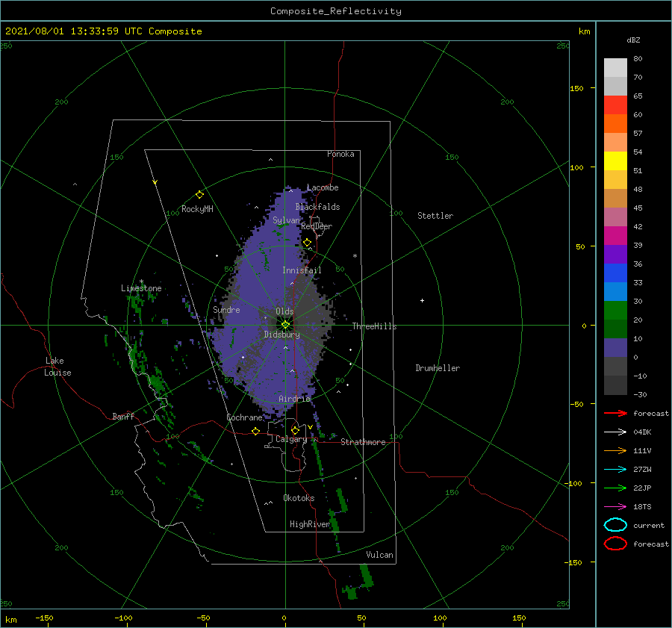Click the yellow radar site marker at Olds
Viewport: 672px width, 628px height.
(x=285, y=325)
